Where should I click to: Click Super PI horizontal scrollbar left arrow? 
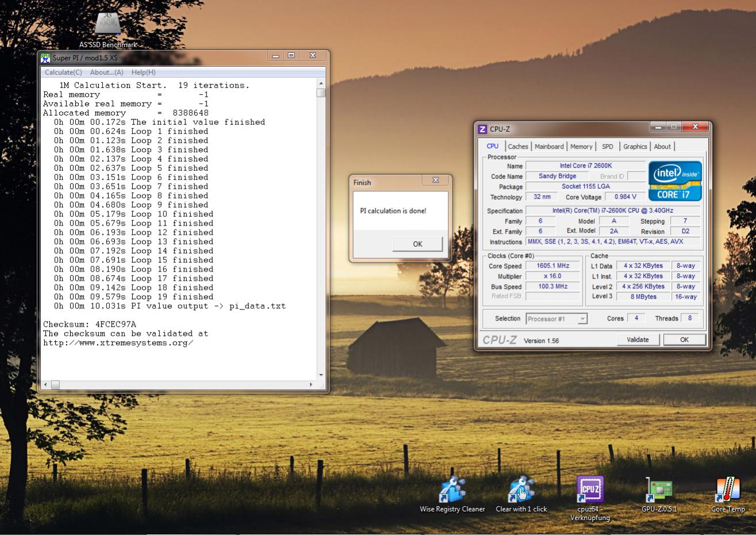pos(47,384)
